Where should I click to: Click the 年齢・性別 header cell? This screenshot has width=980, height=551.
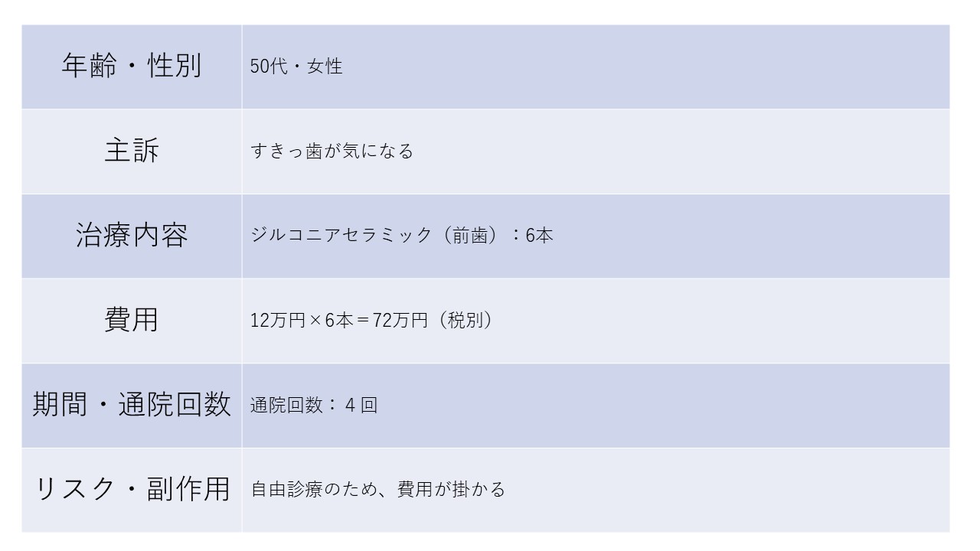(132, 66)
